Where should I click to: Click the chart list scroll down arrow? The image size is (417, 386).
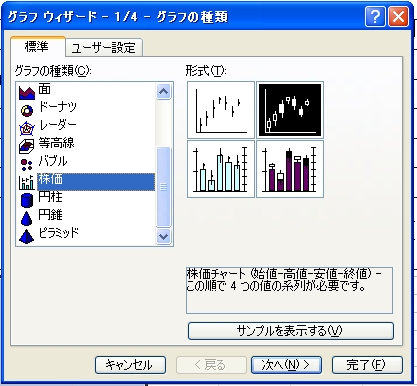tap(163, 237)
